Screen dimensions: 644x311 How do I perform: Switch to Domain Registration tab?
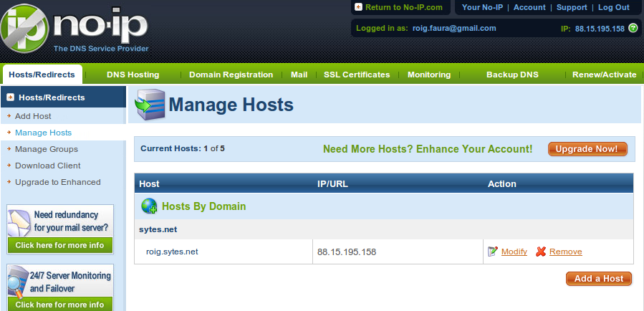click(231, 75)
